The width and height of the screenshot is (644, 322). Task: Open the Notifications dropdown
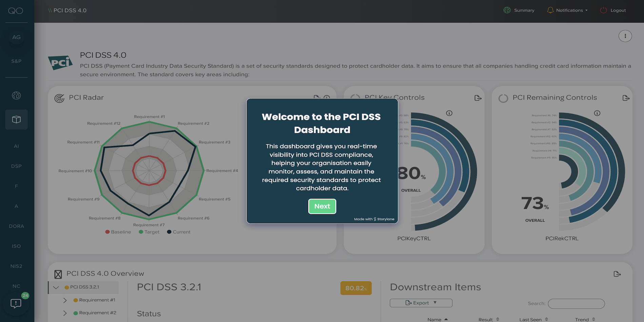point(567,10)
